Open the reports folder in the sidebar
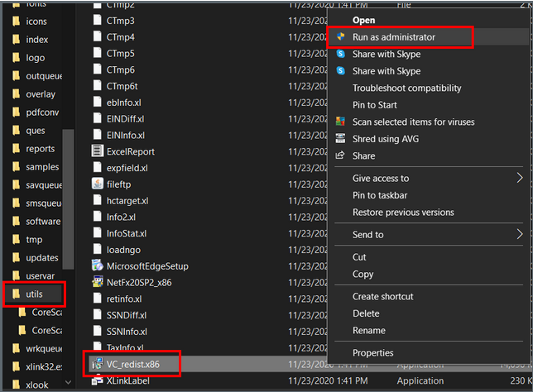Image resolution: width=533 pixels, height=392 pixels. click(40, 149)
